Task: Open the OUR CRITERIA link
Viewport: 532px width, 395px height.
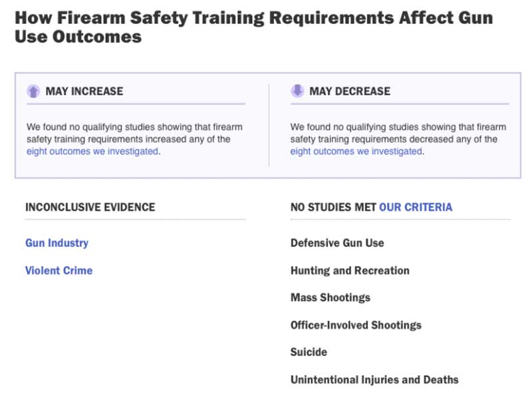Action: [416, 207]
